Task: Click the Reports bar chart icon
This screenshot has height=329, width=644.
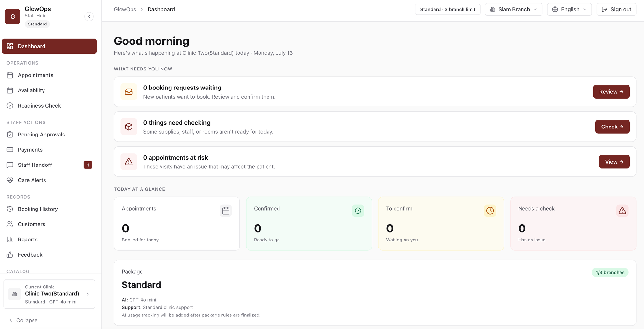Action: [10, 239]
